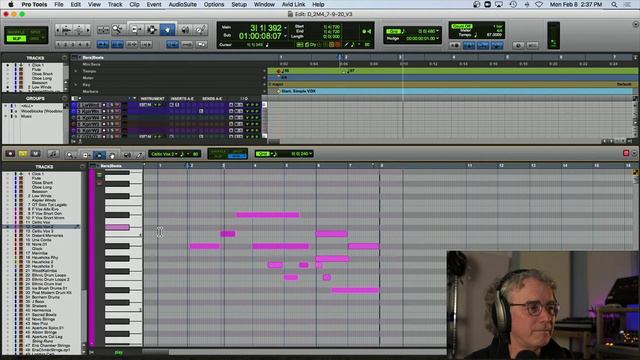The image size is (640, 360).
Task: Click the Tempo value 87.0000
Action: pyautogui.click(x=494, y=35)
